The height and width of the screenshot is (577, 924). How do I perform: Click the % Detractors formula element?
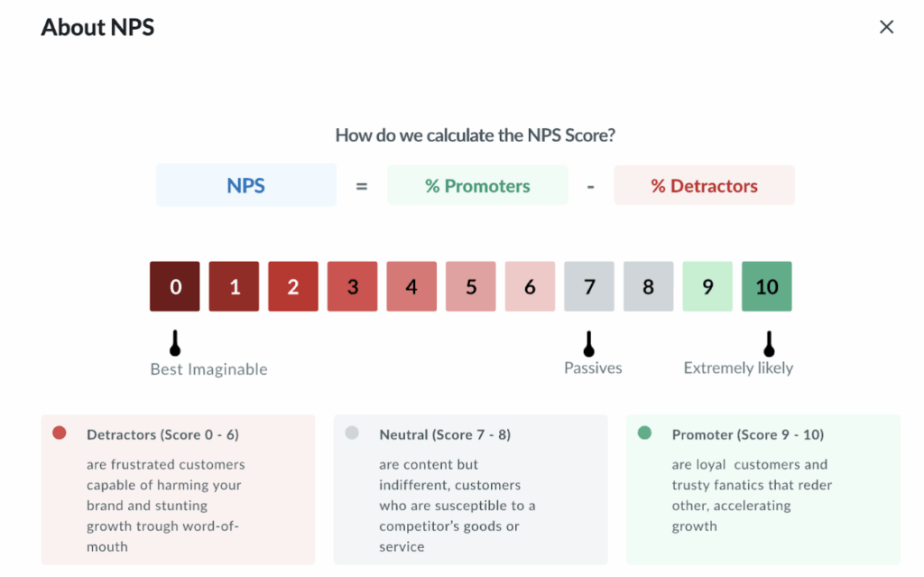(x=704, y=185)
